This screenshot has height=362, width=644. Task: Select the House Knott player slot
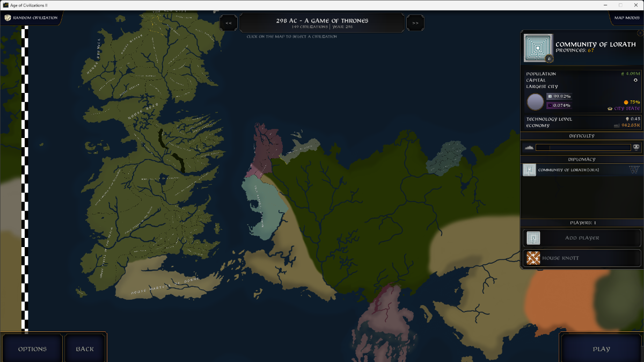point(582,258)
